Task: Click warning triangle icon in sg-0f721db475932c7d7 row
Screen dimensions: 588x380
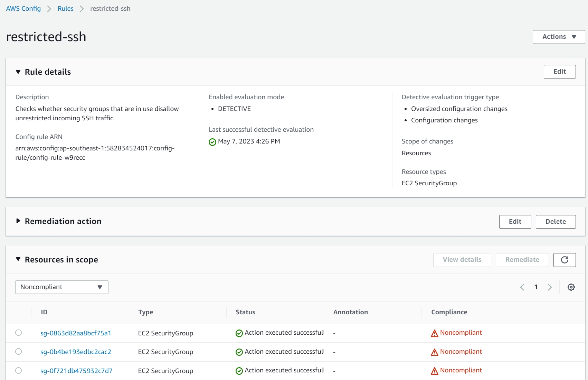Action: 434,371
